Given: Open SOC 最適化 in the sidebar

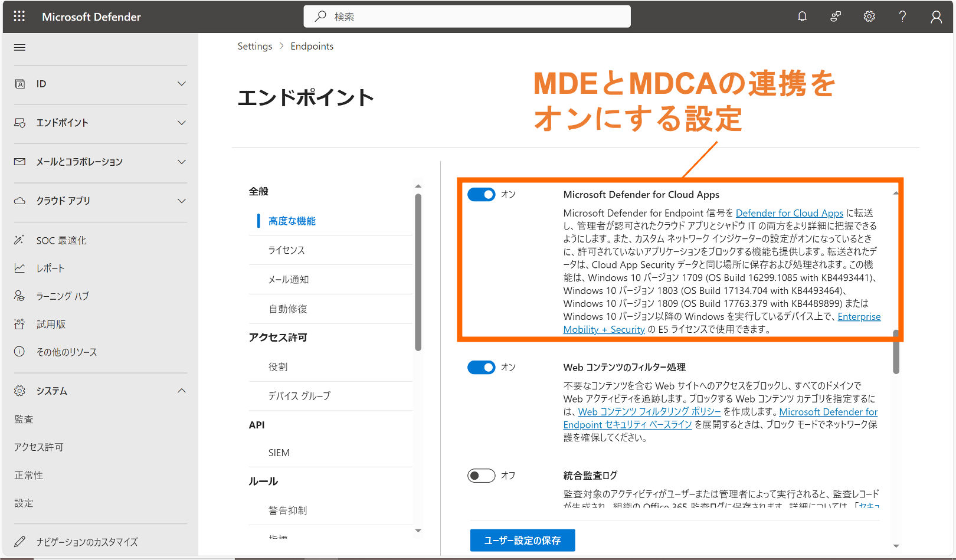Looking at the screenshot, I should click(x=61, y=240).
